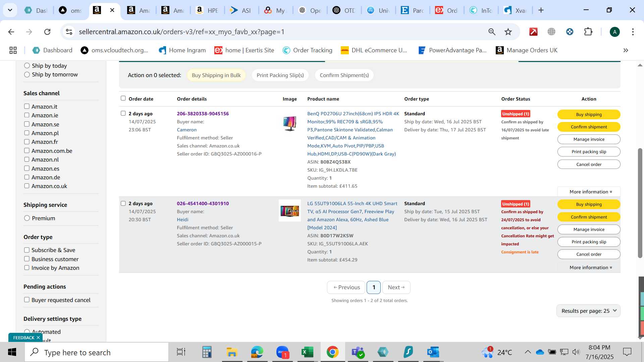The width and height of the screenshot is (644, 362).
Task: Cancel order for LG TV row
Action: click(589, 254)
